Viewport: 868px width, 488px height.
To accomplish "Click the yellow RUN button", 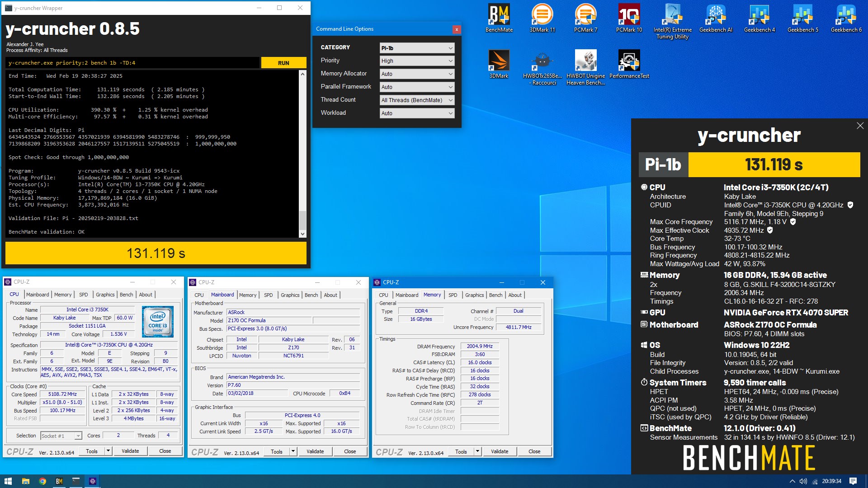I will point(283,63).
